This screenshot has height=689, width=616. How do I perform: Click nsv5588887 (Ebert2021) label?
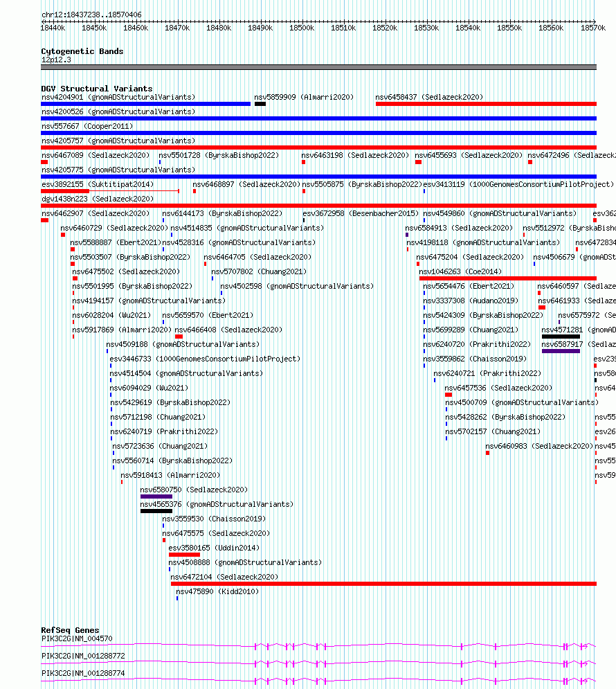[116, 242]
